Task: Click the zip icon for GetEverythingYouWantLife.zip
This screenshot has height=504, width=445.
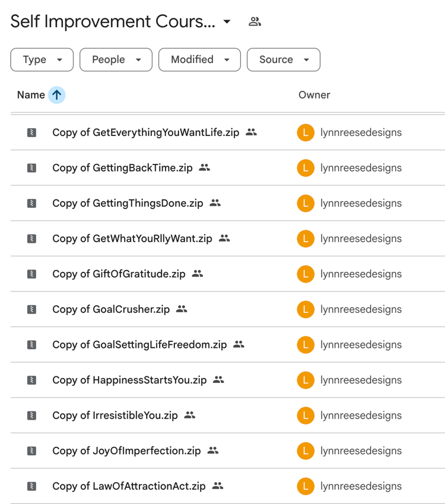Action: (x=32, y=132)
